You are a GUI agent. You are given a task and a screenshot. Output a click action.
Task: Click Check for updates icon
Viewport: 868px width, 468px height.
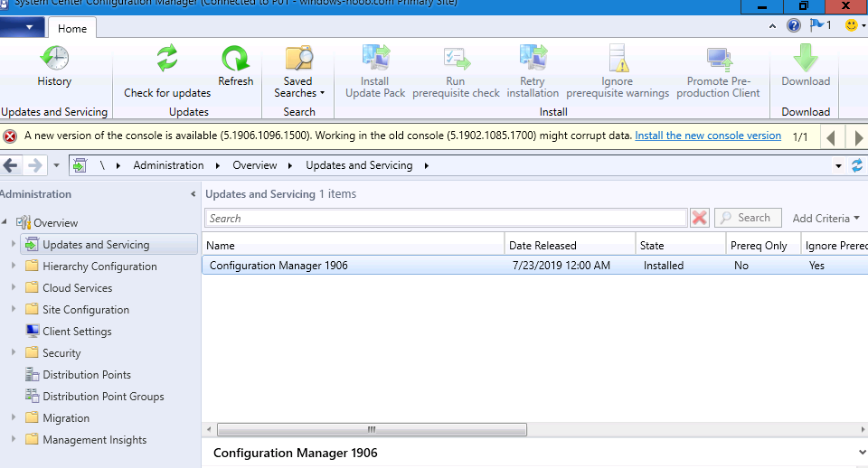coord(167,59)
